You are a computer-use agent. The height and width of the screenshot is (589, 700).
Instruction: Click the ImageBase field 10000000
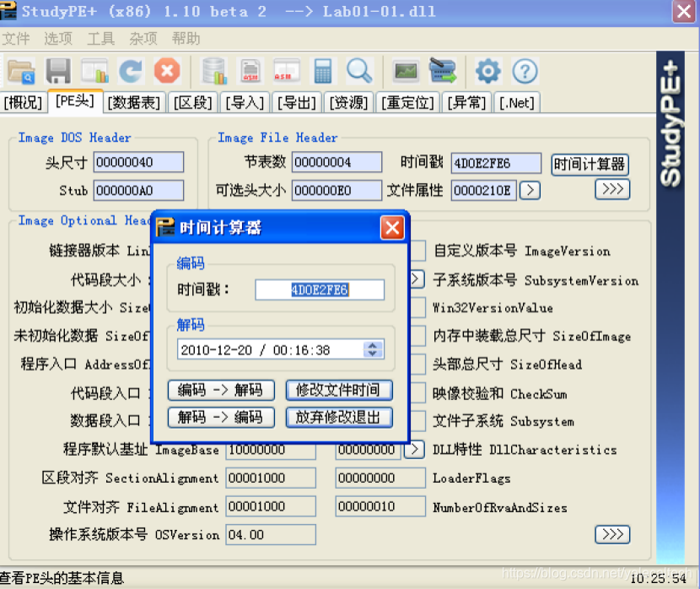click(271, 451)
